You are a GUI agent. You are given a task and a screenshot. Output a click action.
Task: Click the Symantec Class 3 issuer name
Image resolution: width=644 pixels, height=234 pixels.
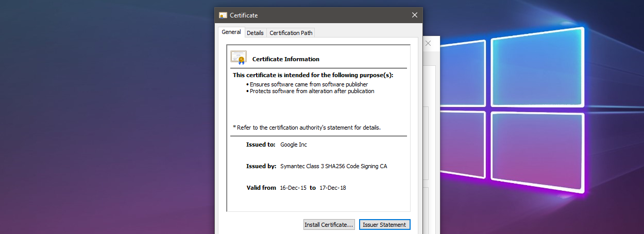(x=334, y=166)
